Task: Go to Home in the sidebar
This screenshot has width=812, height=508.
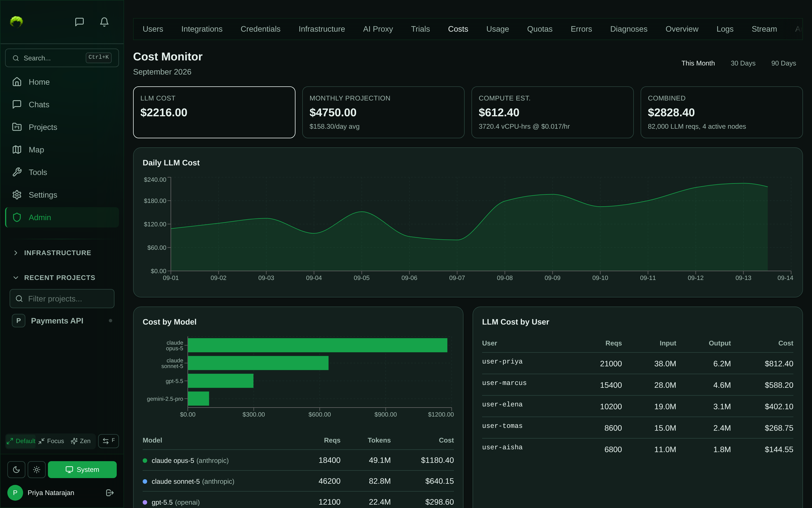Action: (62, 82)
